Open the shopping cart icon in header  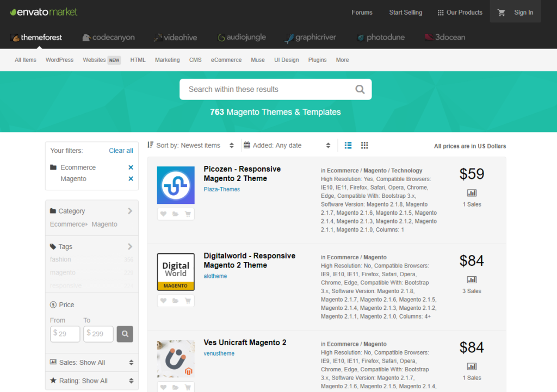tap(501, 13)
